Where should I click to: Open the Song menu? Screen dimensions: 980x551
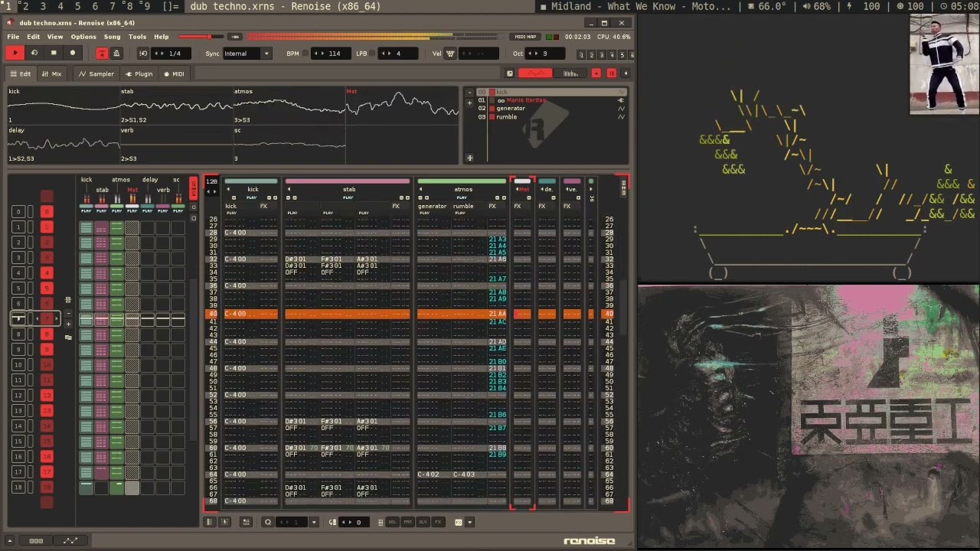(113, 37)
